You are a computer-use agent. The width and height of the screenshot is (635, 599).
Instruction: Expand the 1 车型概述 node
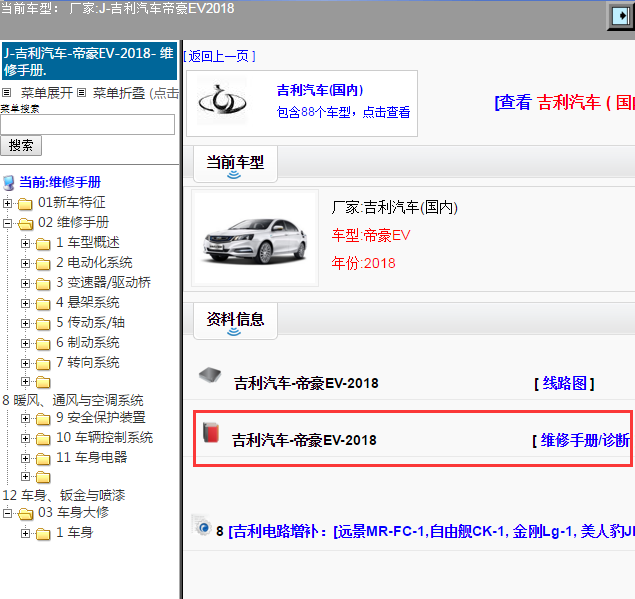(25, 243)
